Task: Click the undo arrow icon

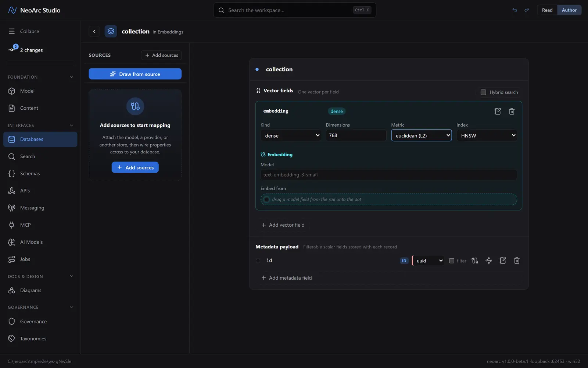Action: [514, 10]
